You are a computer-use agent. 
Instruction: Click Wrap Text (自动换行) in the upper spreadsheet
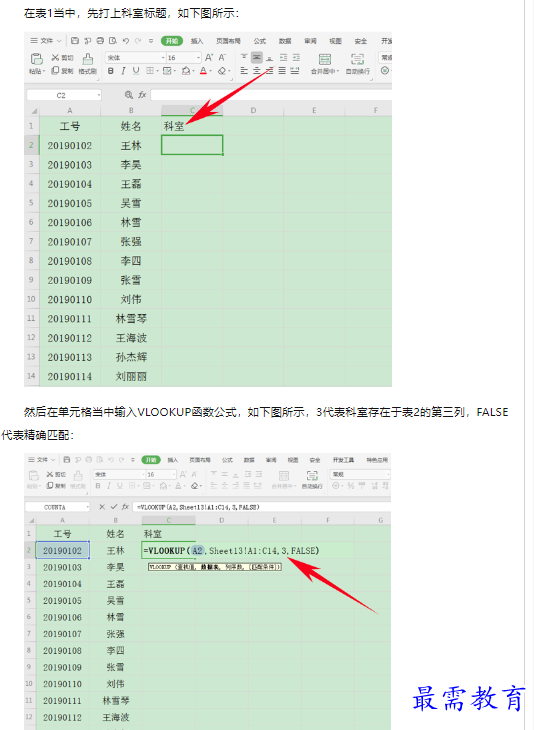coord(358,64)
